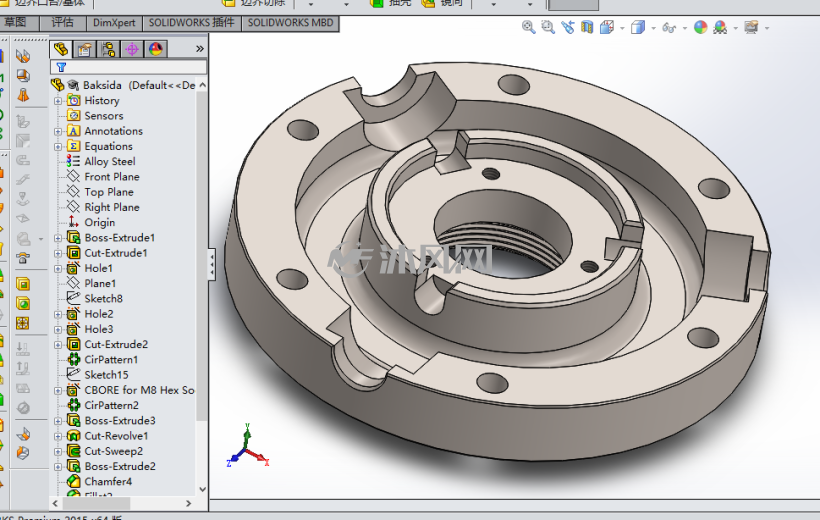
Task: Click the Edit Appearance color ball icon
Action: click(x=700, y=27)
